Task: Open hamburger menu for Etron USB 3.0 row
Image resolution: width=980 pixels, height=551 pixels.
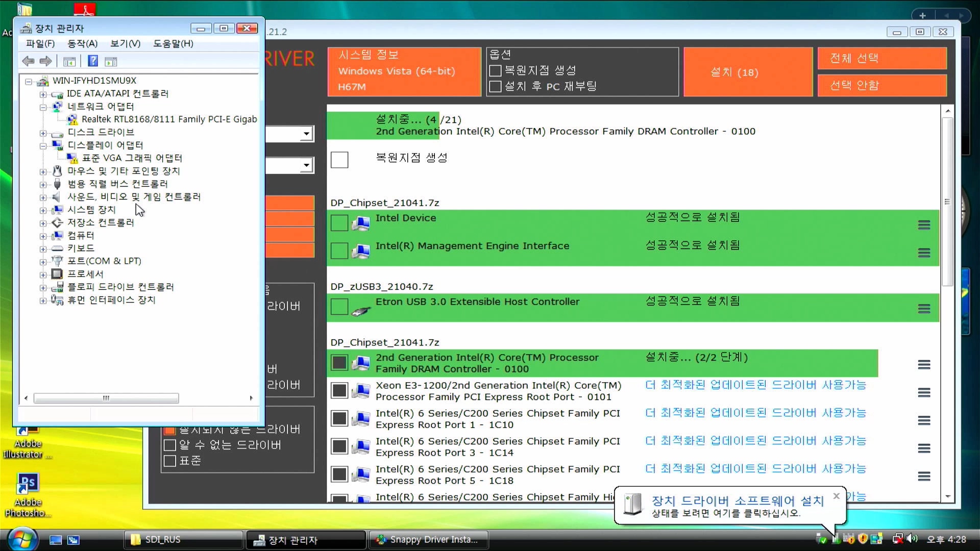Action: pos(923,309)
